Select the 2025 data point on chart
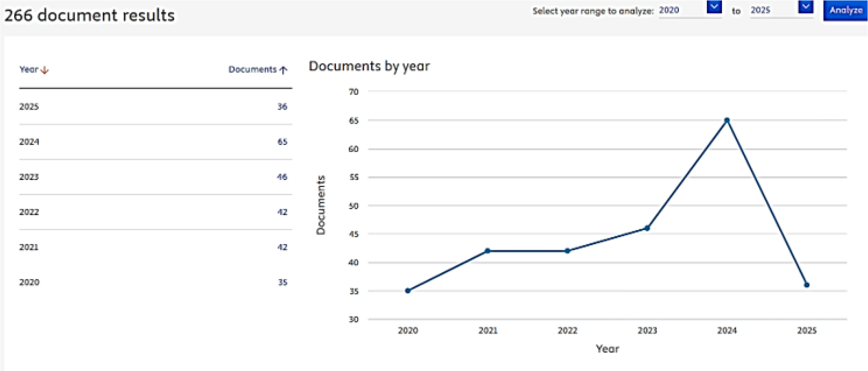868x371 pixels. [807, 285]
